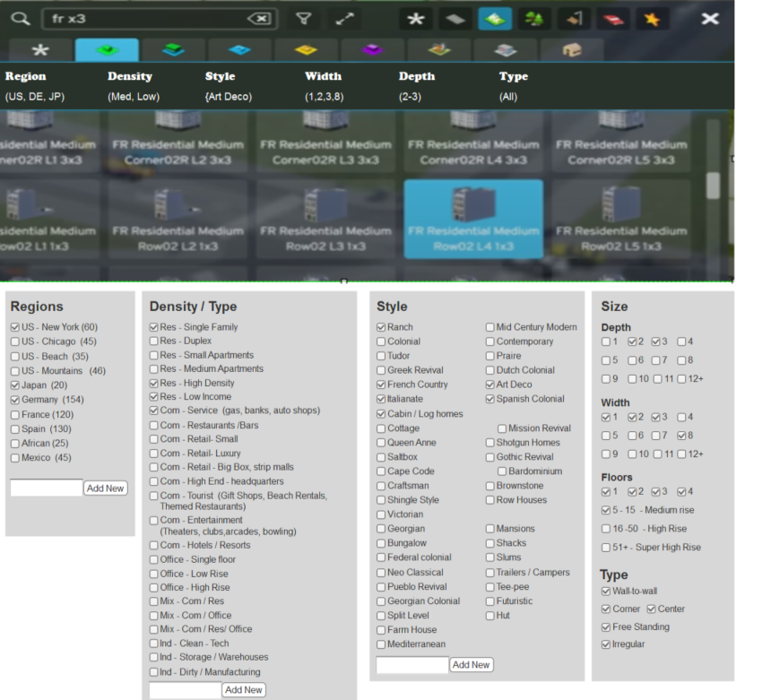Image resolution: width=771 pixels, height=700 pixels.
Task: Click Add New in the Style panel
Action: pos(471,665)
